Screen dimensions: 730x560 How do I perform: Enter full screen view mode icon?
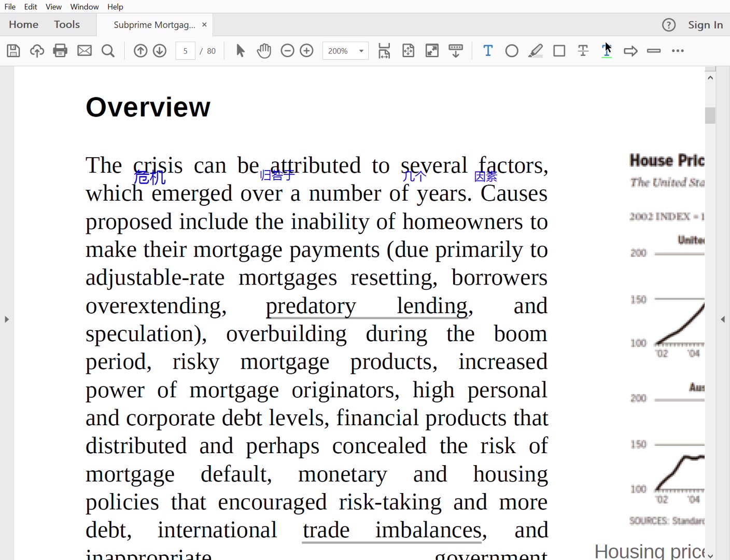[x=432, y=51]
